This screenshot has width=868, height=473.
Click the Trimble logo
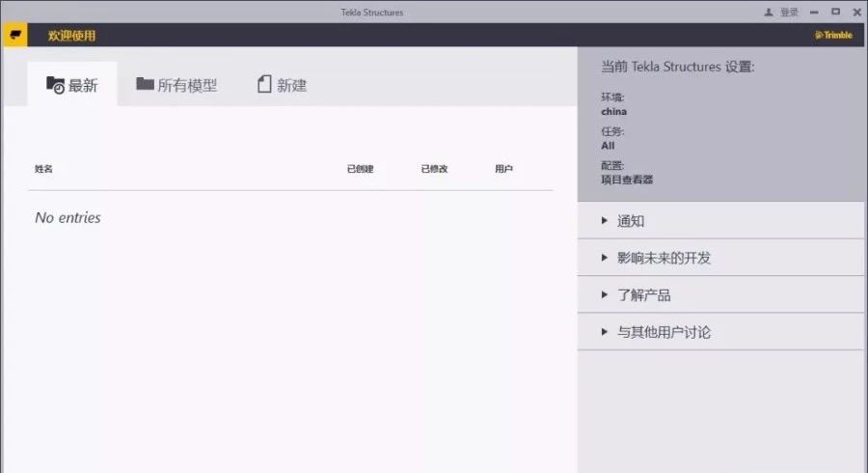tap(833, 35)
